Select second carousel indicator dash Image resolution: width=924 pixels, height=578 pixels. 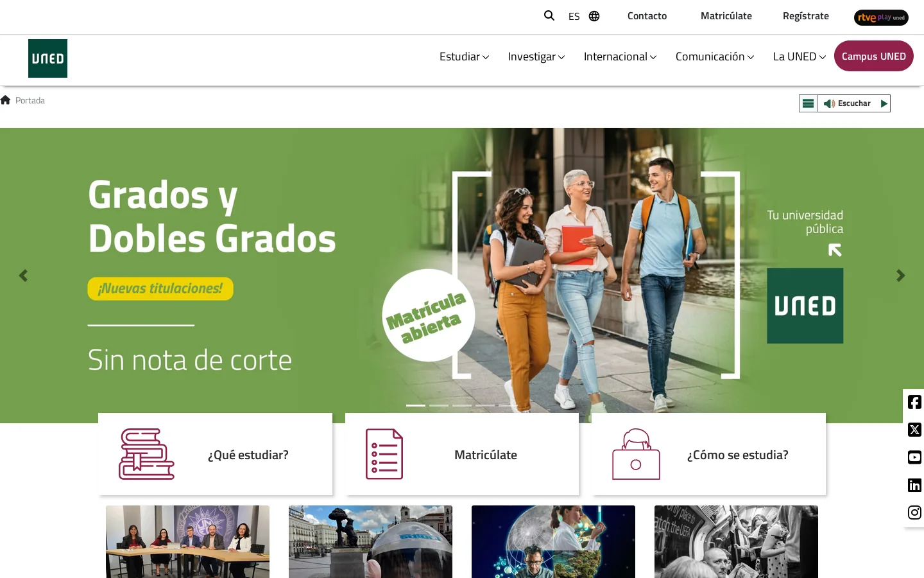439,405
